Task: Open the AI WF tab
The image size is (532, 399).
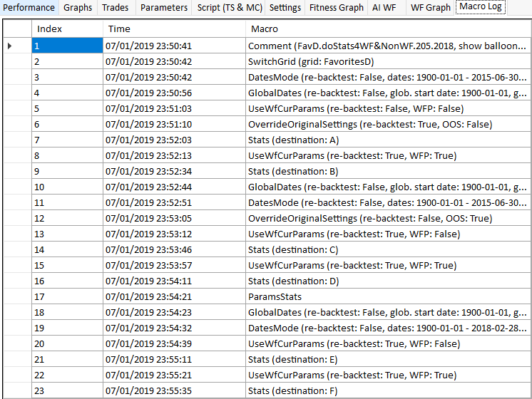Action: tap(384, 8)
